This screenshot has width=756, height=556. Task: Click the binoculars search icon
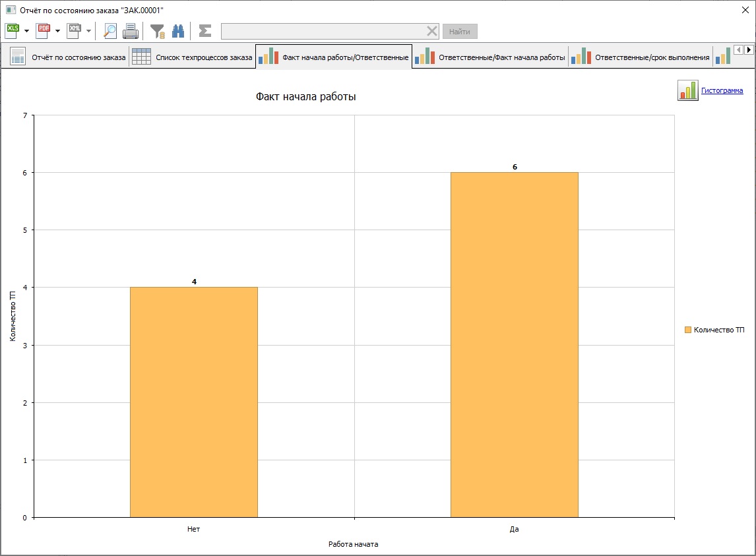point(178,30)
